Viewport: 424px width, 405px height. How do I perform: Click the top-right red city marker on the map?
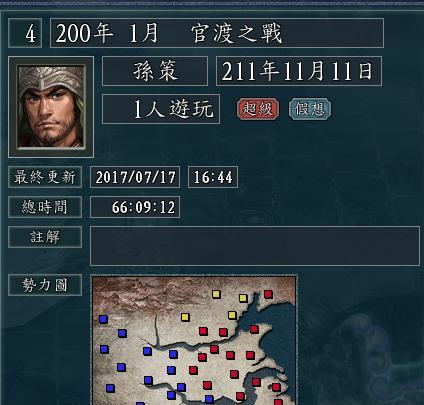pyautogui.click(x=268, y=294)
